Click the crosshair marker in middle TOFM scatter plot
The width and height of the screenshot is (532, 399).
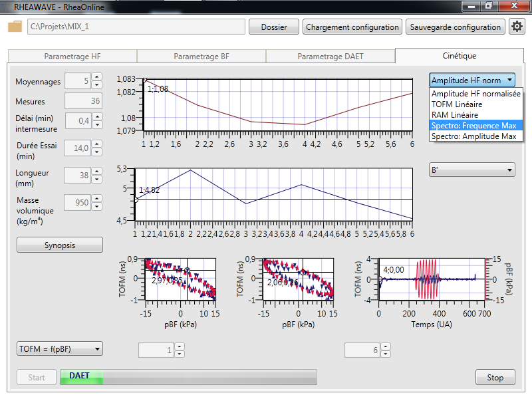click(303, 272)
